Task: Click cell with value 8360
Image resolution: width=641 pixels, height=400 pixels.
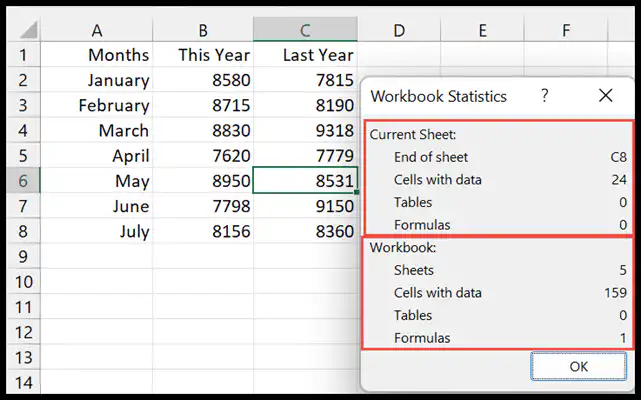Action: 305,231
